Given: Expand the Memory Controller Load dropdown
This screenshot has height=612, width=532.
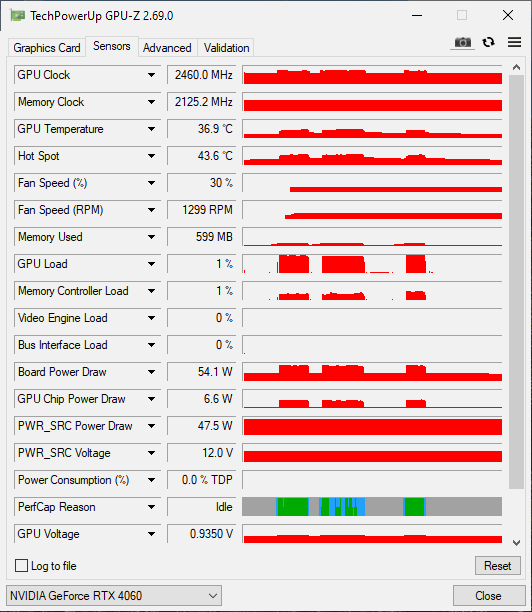Looking at the screenshot, I should [x=151, y=291].
